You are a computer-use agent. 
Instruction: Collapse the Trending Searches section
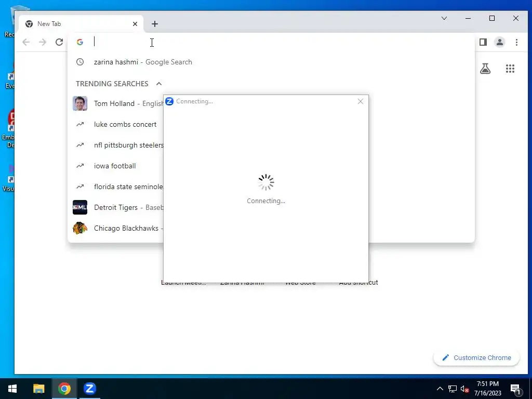pos(159,84)
